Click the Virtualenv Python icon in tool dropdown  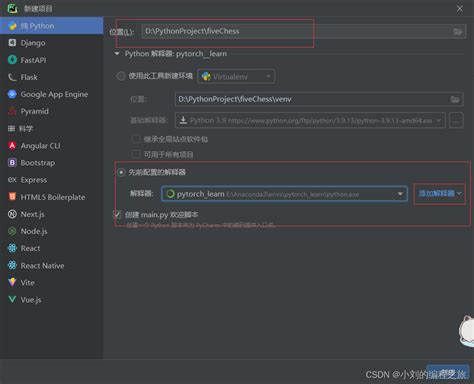[206, 77]
